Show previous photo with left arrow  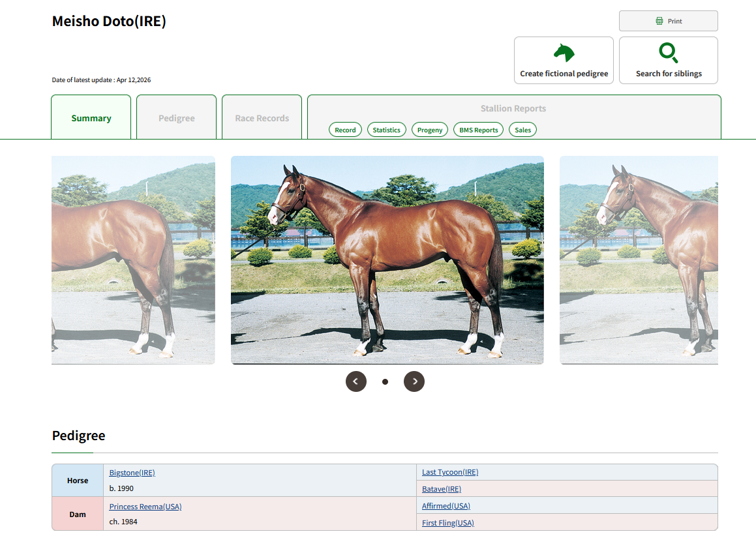tap(355, 381)
